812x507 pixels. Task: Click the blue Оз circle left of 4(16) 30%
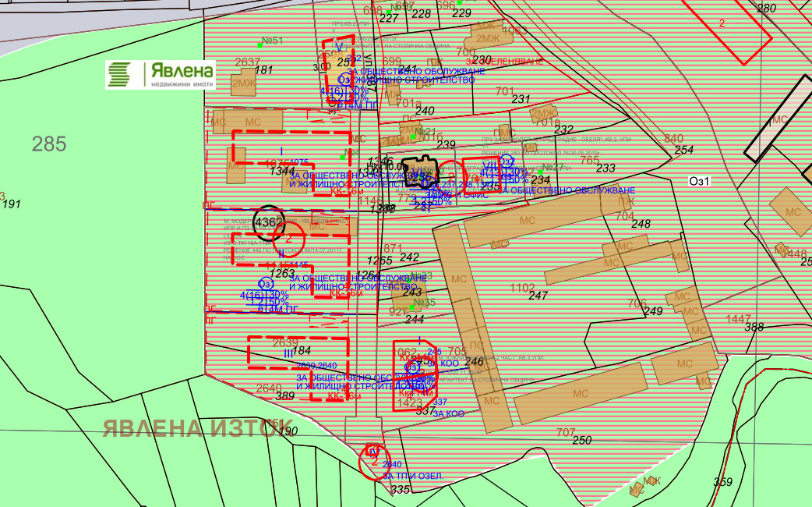[x=265, y=283]
